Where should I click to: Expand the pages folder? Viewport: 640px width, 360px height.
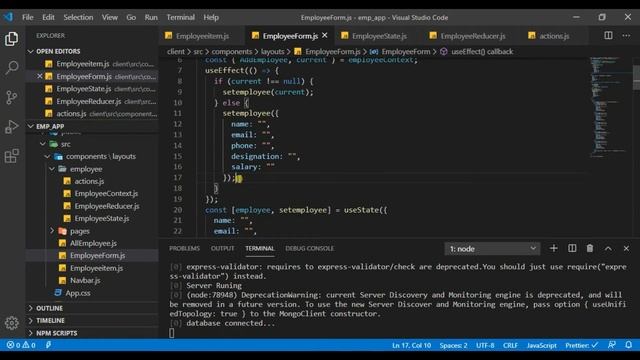pos(52,231)
